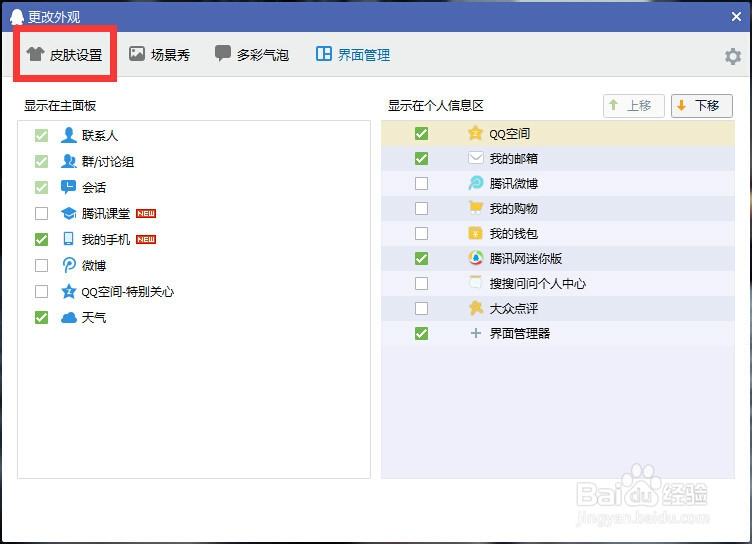Click the 下移 move down button

pyautogui.click(x=702, y=106)
